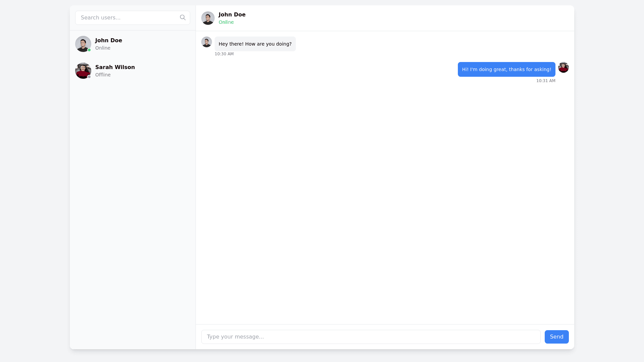Click the 'Hey there! How are you doing?' bubble

tap(255, 44)
